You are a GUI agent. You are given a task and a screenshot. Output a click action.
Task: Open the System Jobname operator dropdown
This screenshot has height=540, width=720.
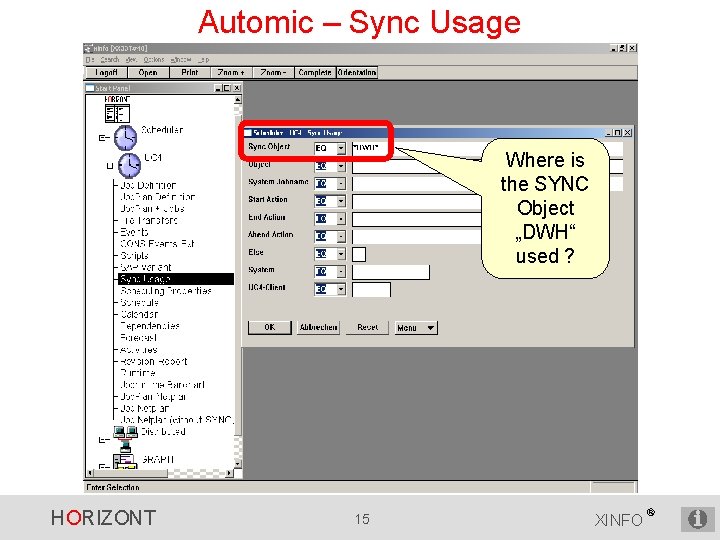pos(341,184)
